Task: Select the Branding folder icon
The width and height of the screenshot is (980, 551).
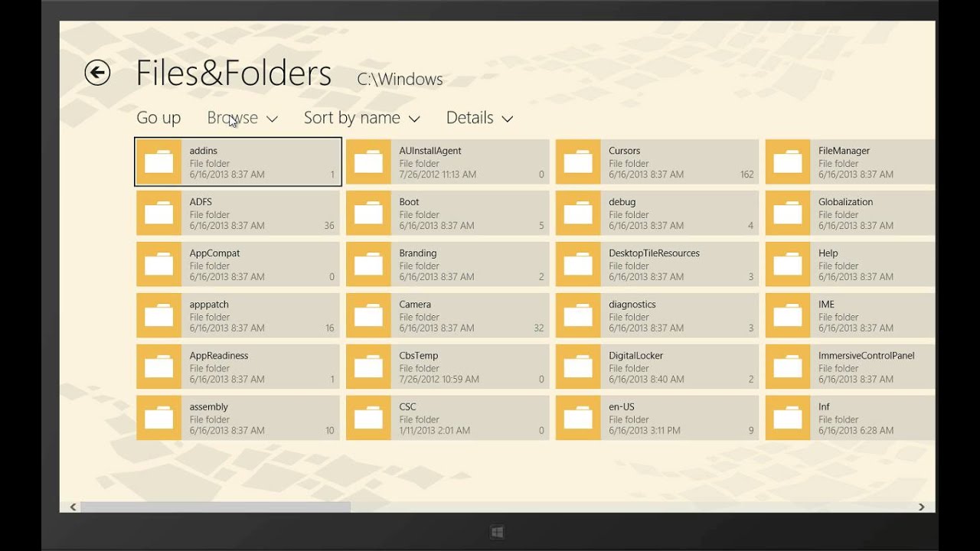Action: [369, 265]
